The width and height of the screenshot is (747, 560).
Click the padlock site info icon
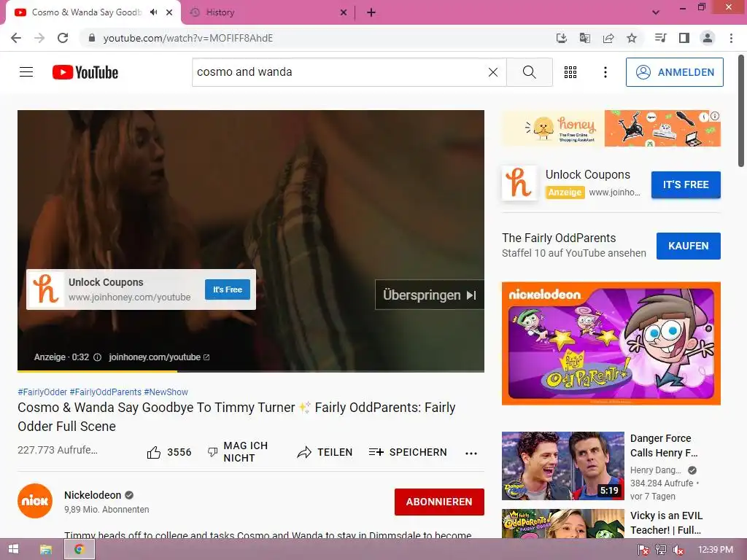(92, 38)
